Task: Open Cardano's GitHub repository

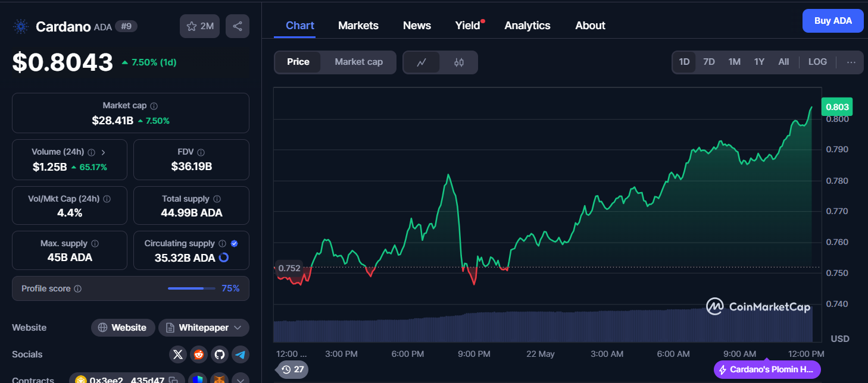Action: point(220,354)
